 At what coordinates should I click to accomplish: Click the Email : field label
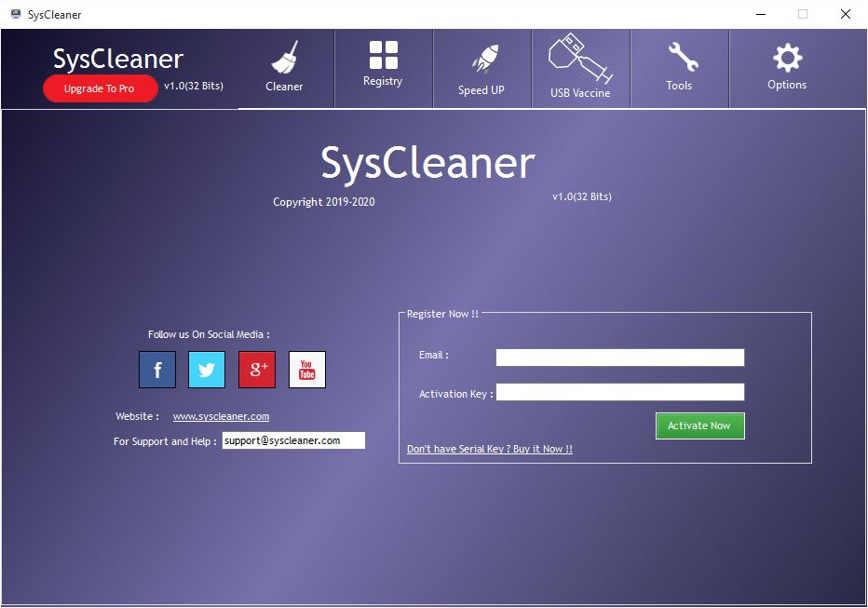pos(434,355)
